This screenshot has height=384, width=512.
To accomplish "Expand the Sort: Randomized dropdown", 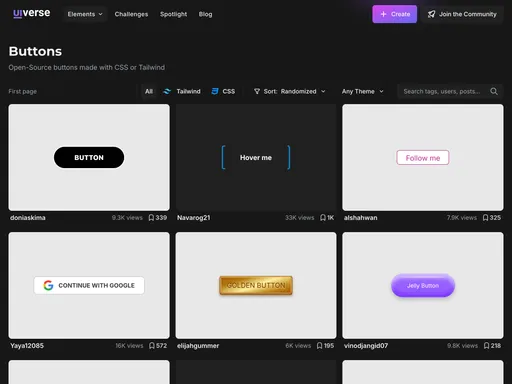I will (x=289, y=91).
